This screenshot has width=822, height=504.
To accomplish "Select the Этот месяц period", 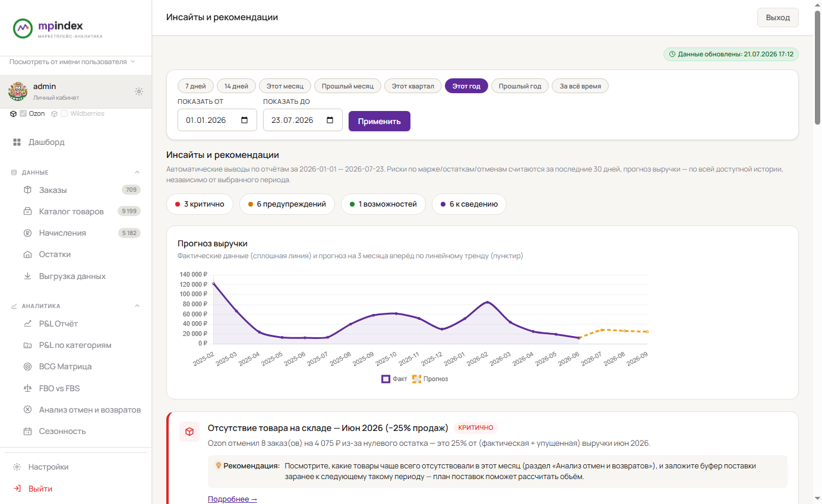I will 284,86.
